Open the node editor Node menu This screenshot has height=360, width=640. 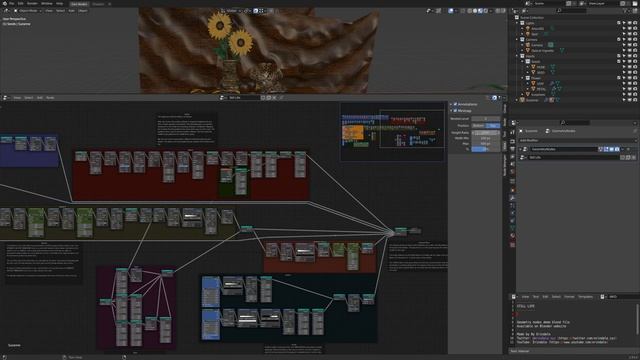click(x=50, y=98)
